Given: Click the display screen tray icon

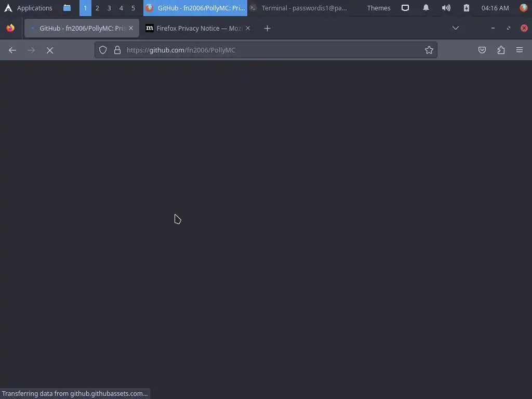Looking at the screenshot, I should pyautogui.click(x=405, y=8).
